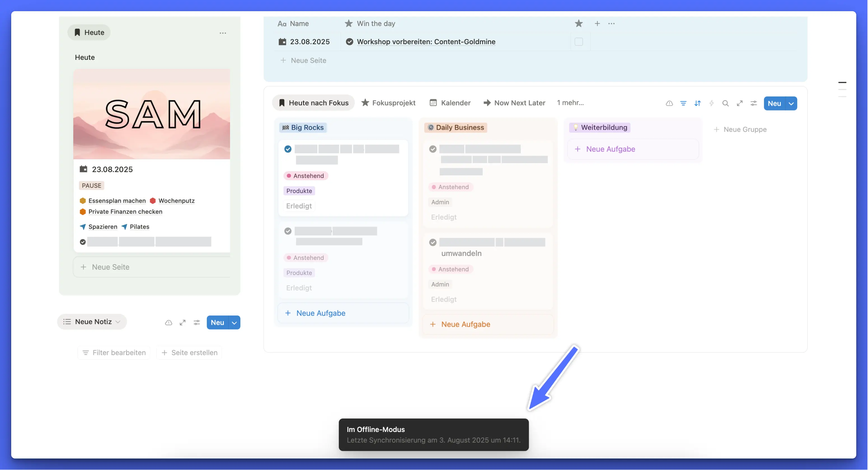Toggle the blue completed checkmark in Big Rocks
The image size is (868, 470).
click(288, 149)
